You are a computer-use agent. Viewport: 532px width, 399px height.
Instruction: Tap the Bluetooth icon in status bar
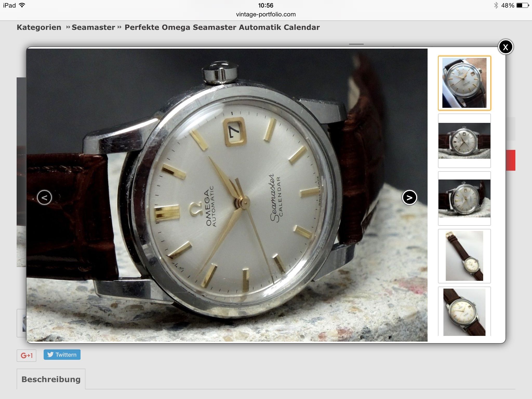[496, 5]
